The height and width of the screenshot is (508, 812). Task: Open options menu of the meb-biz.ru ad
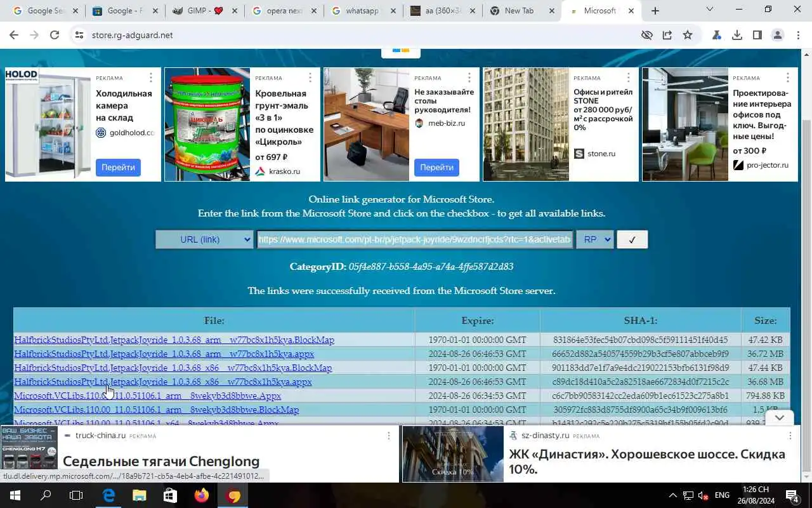tap(469, 77)
